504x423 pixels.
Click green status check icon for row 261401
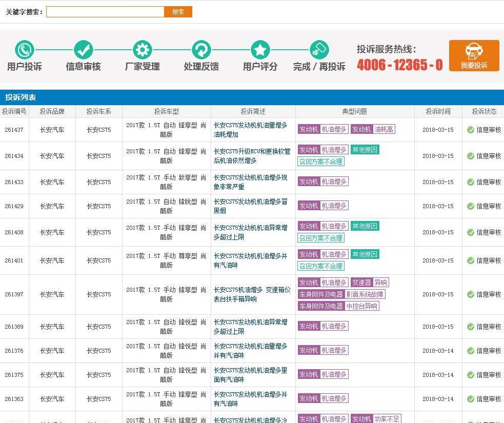pos(471,260)
